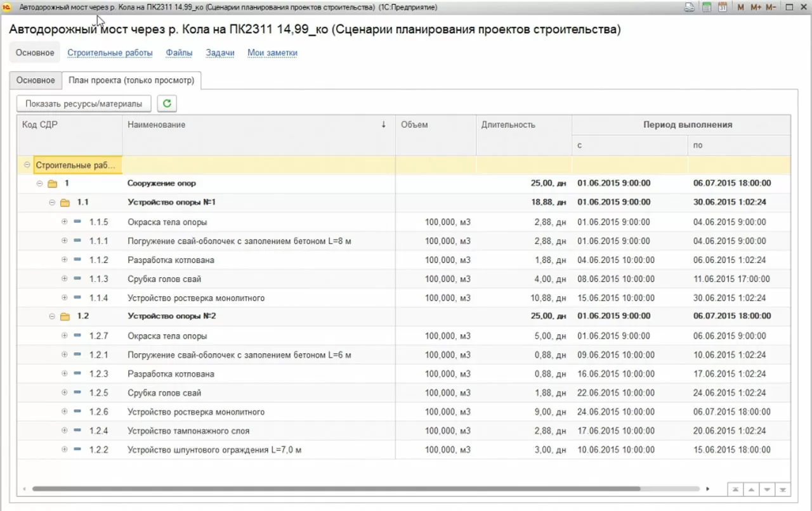Switch to the inner Основное tab

[x=36, y=81]
